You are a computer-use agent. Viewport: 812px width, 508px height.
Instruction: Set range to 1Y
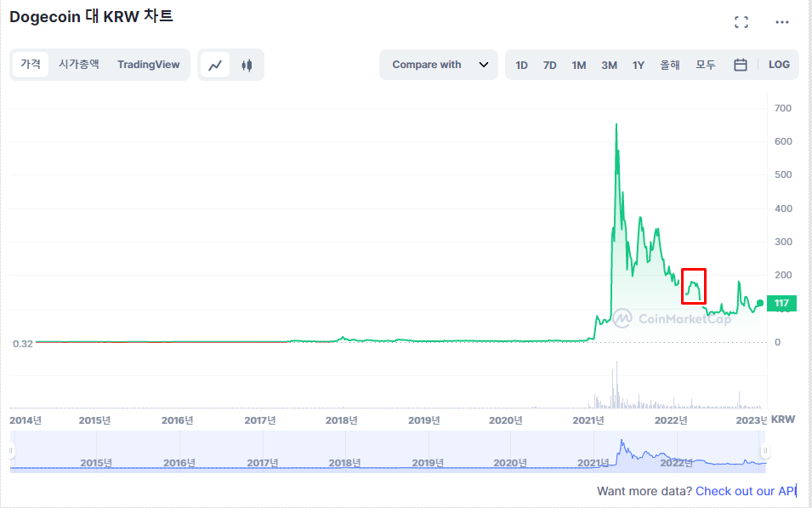[x=638, y=65]
